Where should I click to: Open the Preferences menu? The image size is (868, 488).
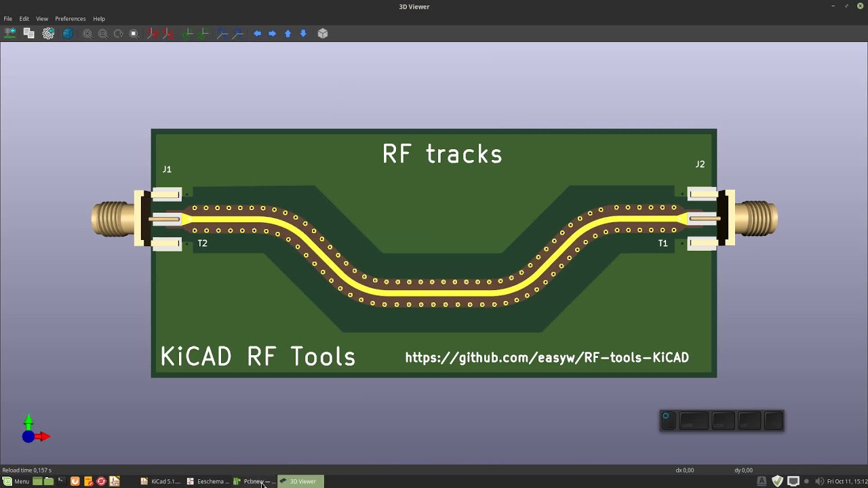71,19
